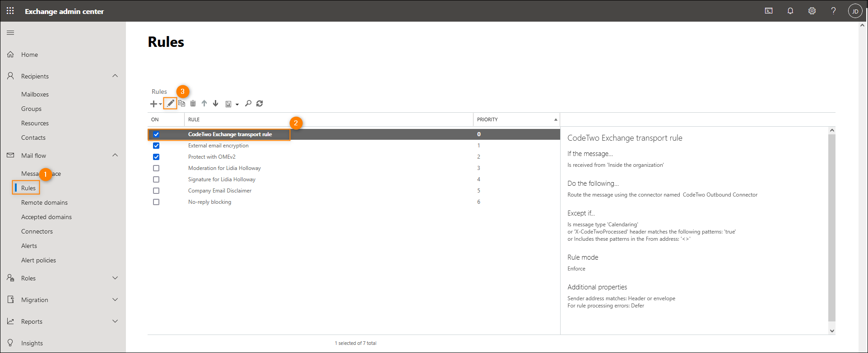Sort by the RULE column header

[329, 119]
